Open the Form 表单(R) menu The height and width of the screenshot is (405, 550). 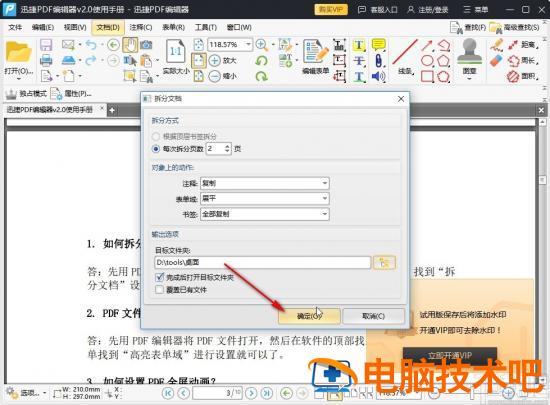(173, 27)
